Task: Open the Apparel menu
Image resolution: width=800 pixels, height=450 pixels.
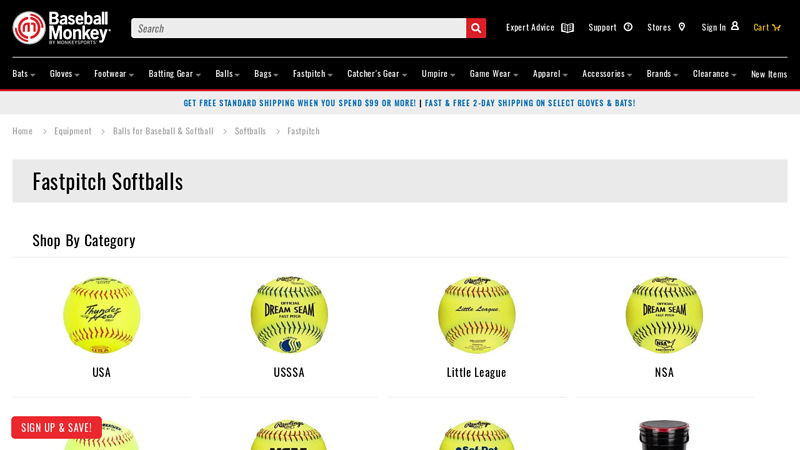Action: pyautogui.click(x=550, y=74)
